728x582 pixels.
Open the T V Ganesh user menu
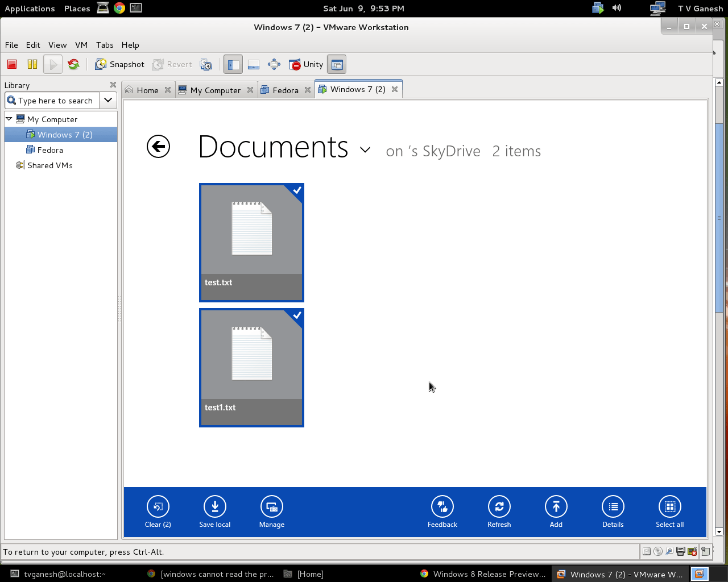coord(700,9)
